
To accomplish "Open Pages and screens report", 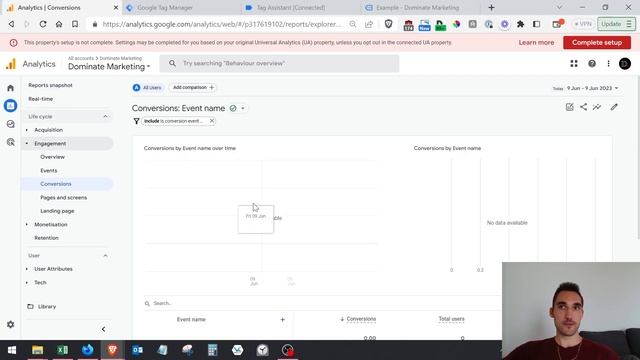I will click(63, 198).
